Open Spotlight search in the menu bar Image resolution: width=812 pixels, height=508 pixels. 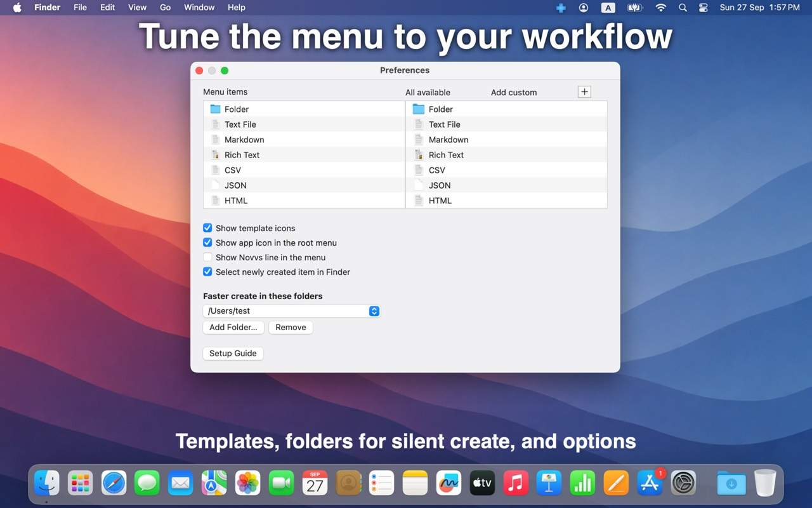(683, 8)
